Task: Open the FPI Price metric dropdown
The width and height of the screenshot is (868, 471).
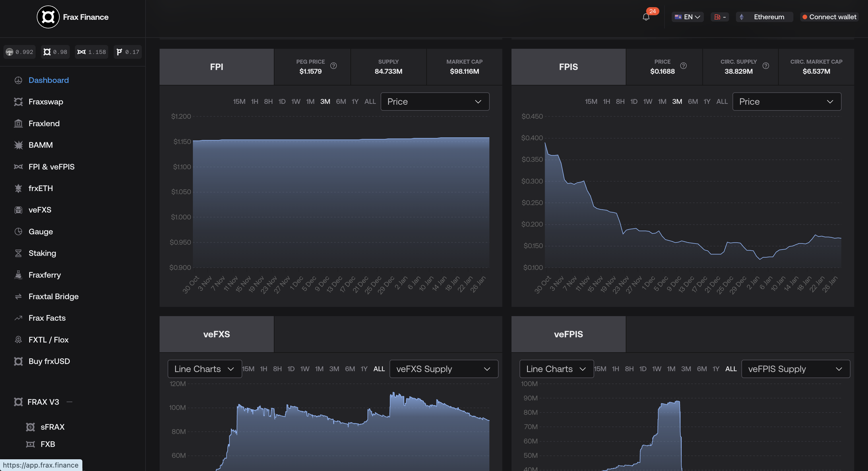Action: (435, 102)
